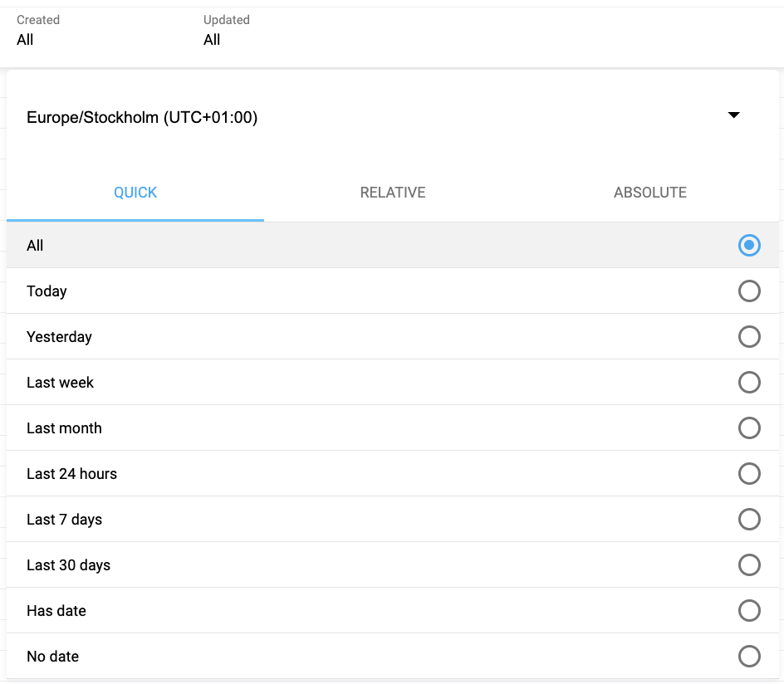This screenshot has width=784, height=684.
Task: Choose the Last week option
Action: [749, 382]
